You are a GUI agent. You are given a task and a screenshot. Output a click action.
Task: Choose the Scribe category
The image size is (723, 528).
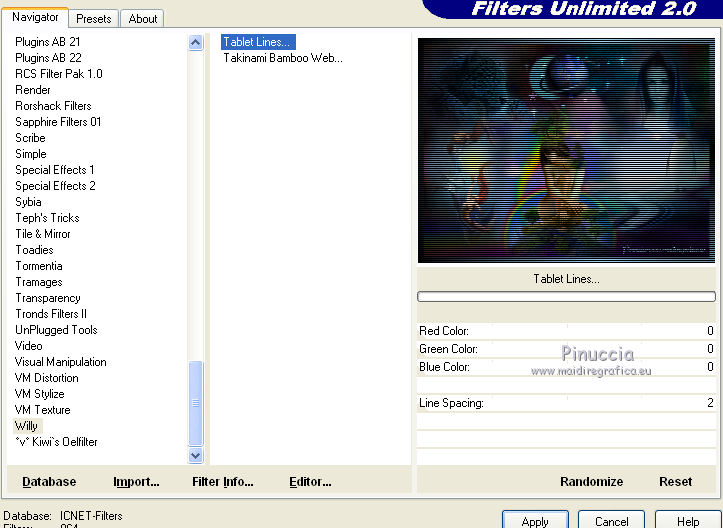30,138
